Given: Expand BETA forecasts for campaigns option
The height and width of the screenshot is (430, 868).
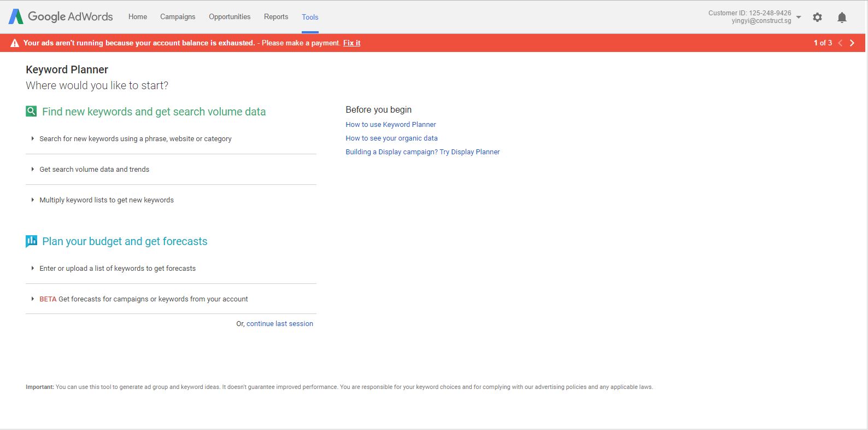Looking at the screenshot, I should [143, 299].
